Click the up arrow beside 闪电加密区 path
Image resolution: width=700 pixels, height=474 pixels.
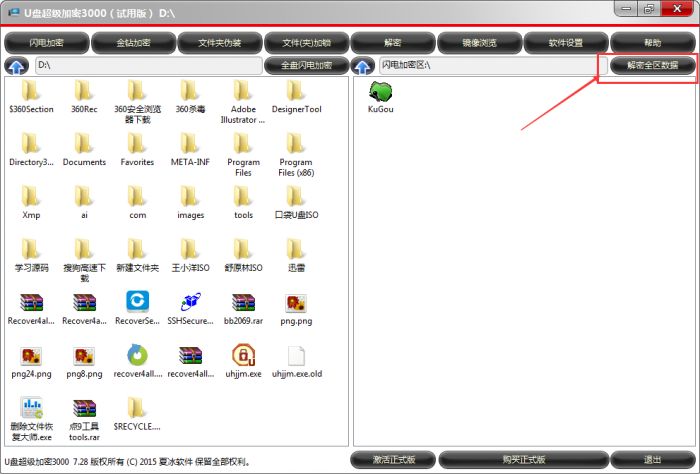tap(364, 66)
